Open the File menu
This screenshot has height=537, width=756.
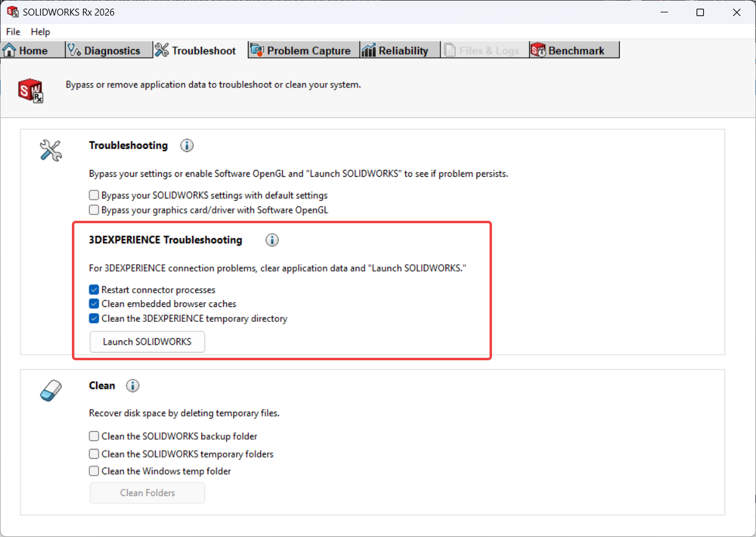point(13,32)
